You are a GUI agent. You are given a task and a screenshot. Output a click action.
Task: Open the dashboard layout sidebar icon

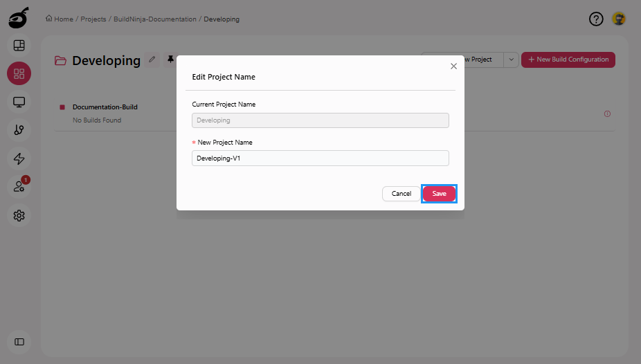click(x=19, y=46)
